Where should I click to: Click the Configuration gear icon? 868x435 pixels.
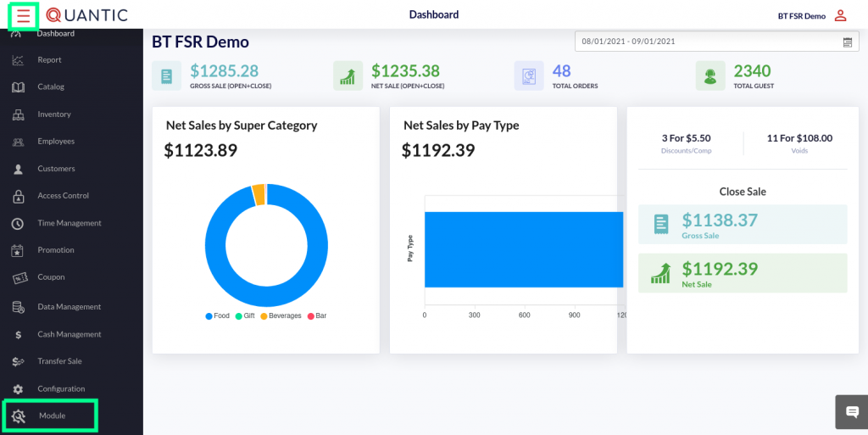pyautogui.click(x=18, y=389)
